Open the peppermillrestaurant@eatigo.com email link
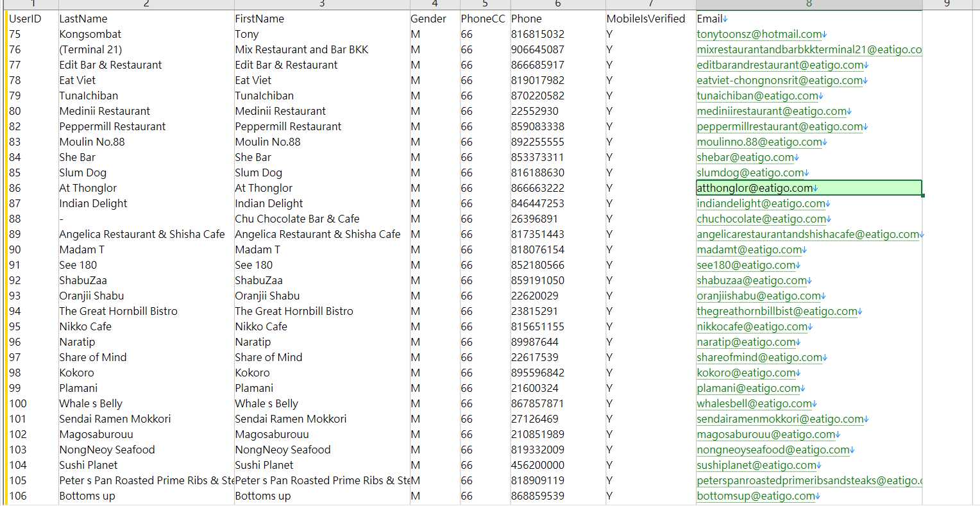This screenshot has width=980, height=506. [780, 126]
